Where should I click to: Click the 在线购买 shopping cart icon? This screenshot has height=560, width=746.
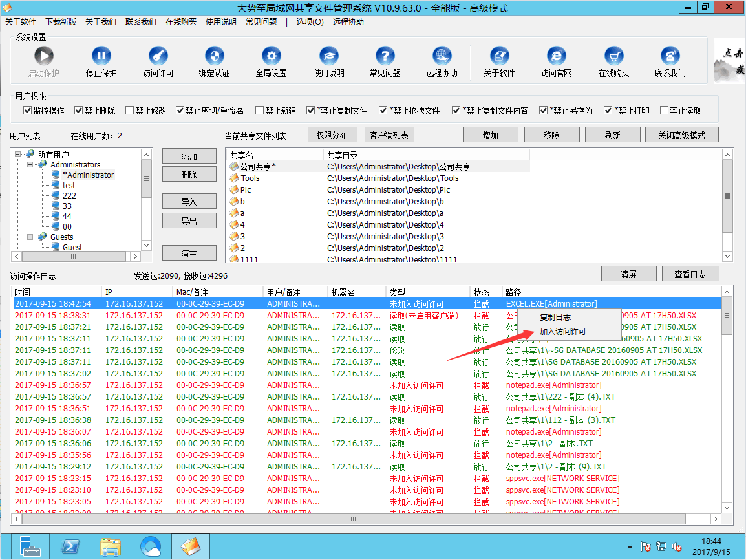click(613, 56)
